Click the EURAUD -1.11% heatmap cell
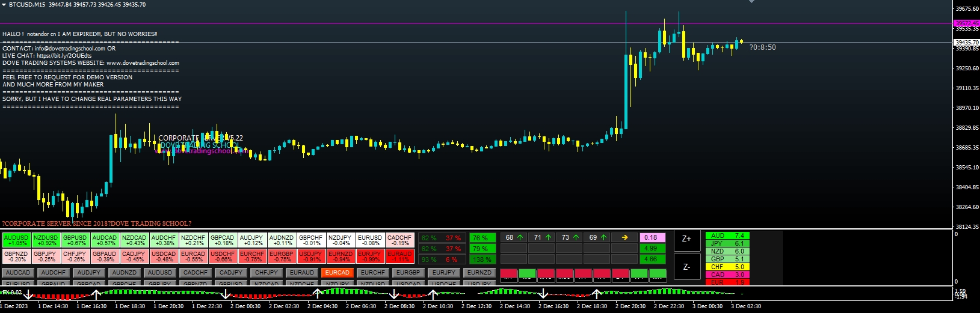980x313 pixels. pos(401,257)
